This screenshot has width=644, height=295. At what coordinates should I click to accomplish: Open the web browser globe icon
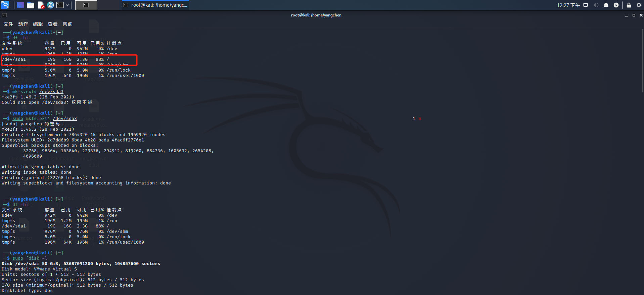pyautogui.click(x=51, y=5)
